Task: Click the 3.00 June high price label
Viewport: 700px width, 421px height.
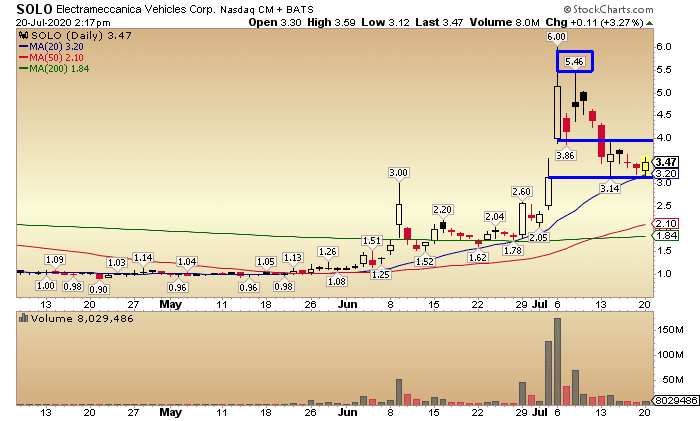Action: [x=398, y=172]
